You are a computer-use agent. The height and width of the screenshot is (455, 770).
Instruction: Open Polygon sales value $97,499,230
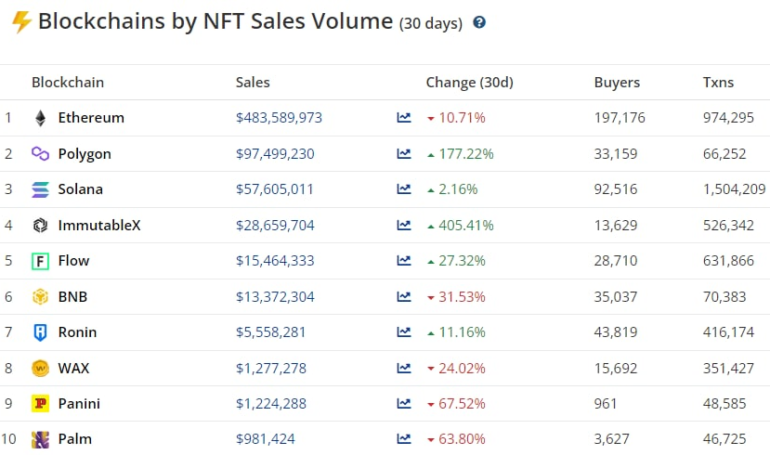(x=275, y=154)
